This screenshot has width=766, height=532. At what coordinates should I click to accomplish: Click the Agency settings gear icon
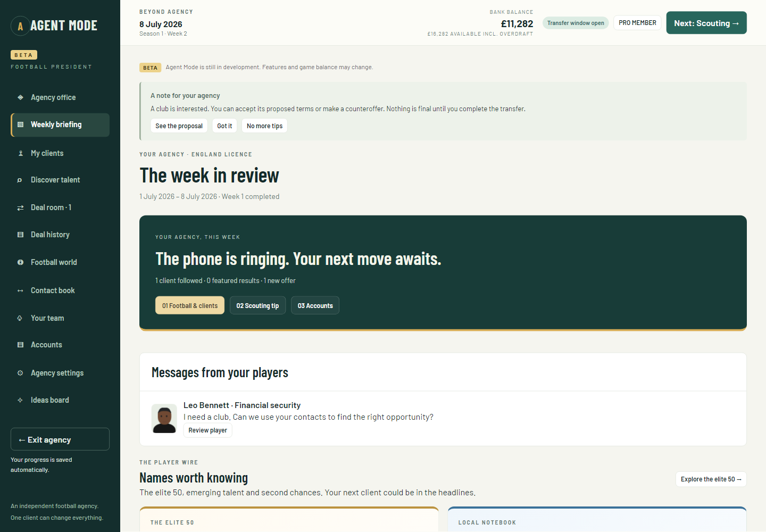point(20,373)
